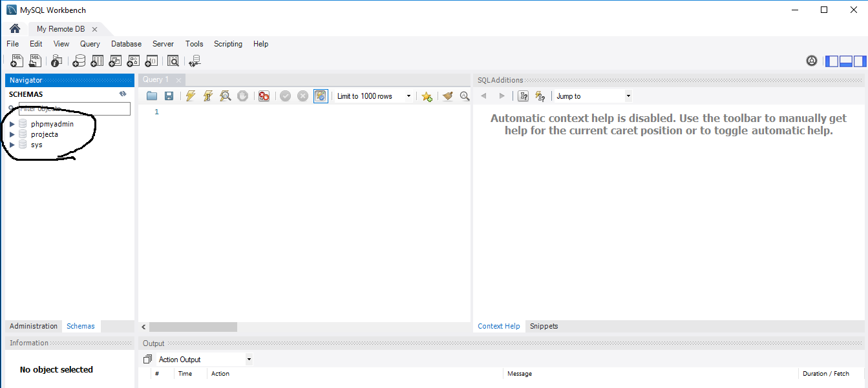Click the horizontal scrollbar in query editor

[x=193, y=327]
